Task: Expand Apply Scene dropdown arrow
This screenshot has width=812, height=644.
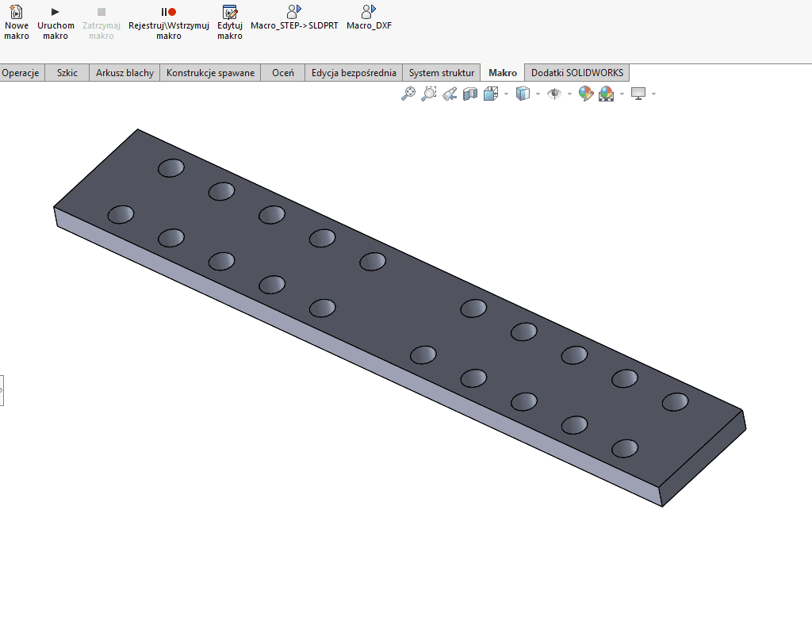Action: (x=622, y=94)
